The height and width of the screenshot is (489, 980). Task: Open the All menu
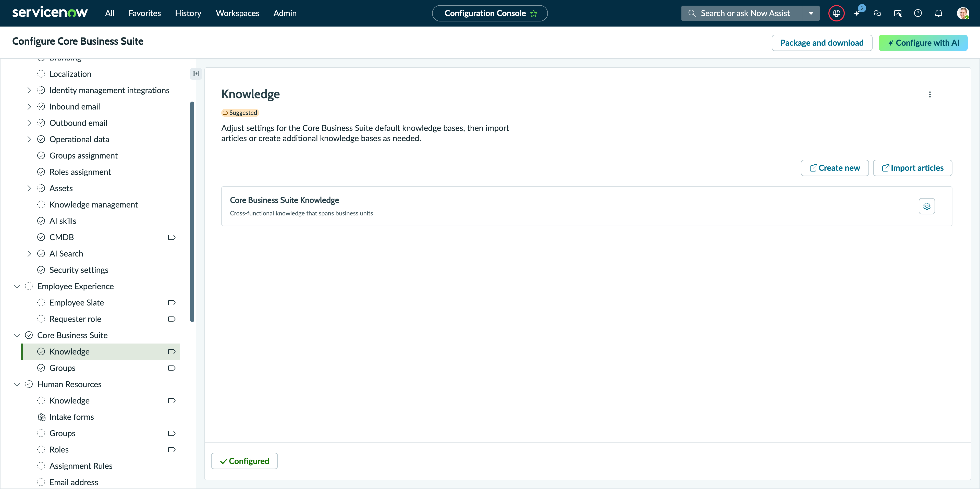click(109, 13)
